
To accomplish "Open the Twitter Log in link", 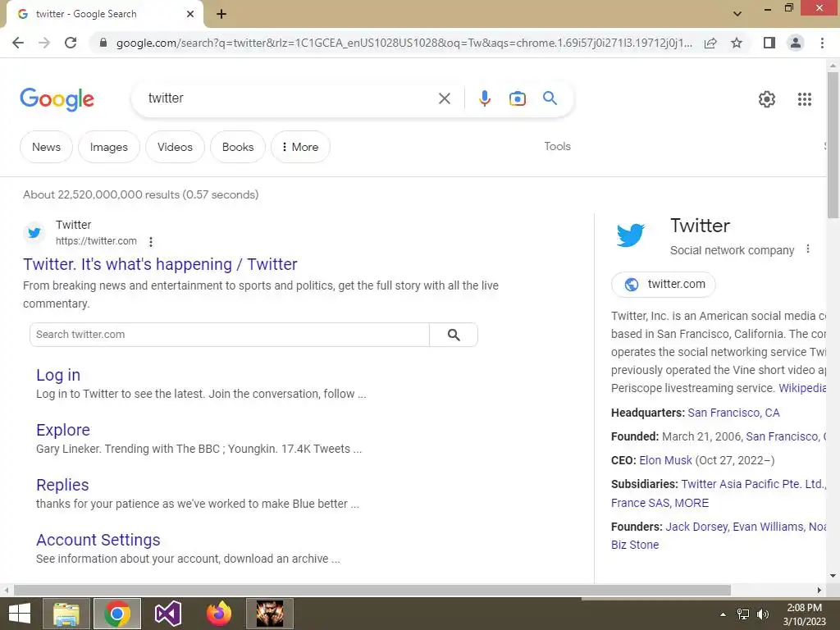I will [x=58, y=375].
